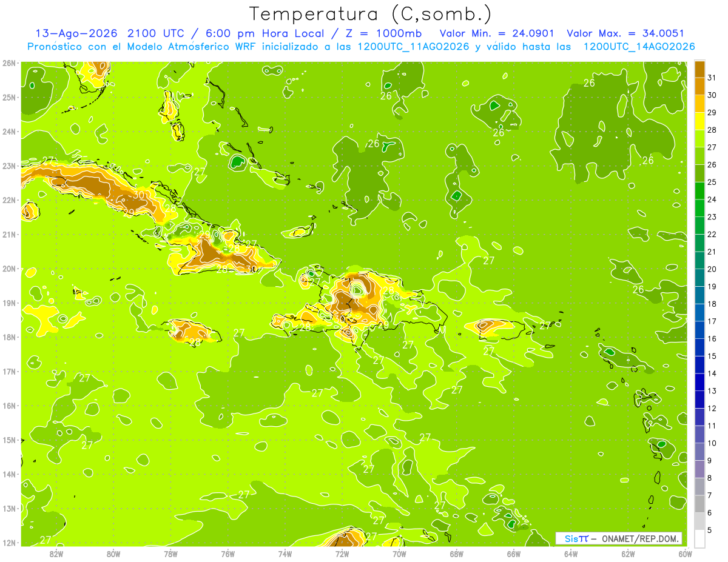Click the "1200UTC_11AGO2026" initialization time
The image size is (728, 562).
(414, 47)
